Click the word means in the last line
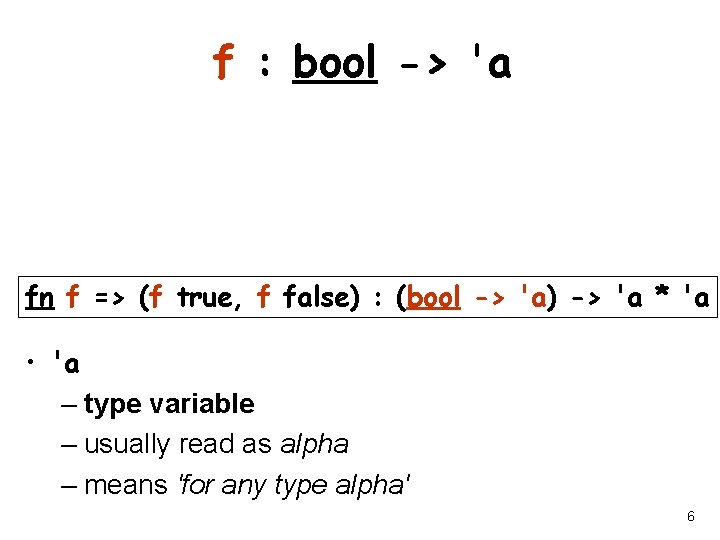Viewport: 720px width, 540px height. coord(126,485)
